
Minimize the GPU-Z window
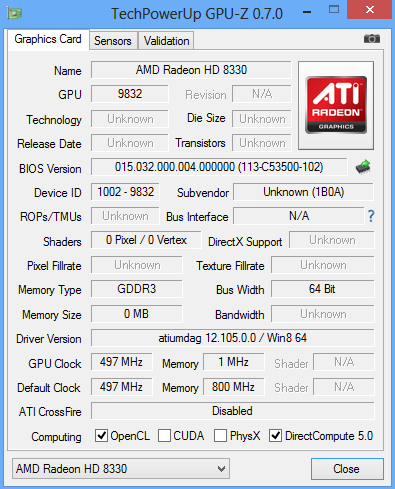point(307,12)
